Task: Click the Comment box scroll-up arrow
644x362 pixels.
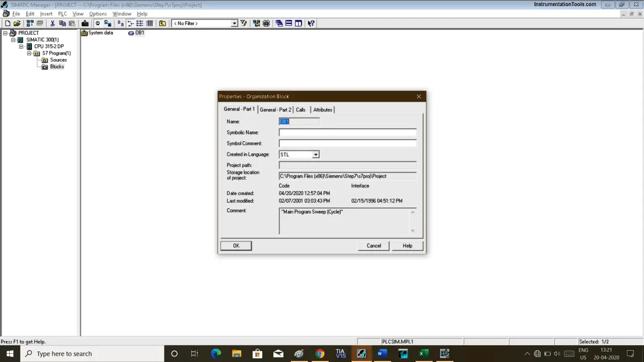Action: pos(412,212)
